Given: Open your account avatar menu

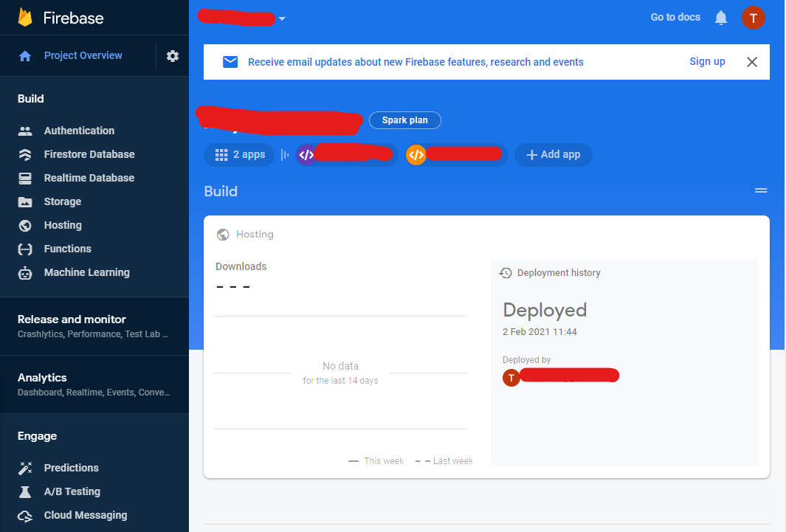Looking at the screenshot, I should (x=754, y=18).
